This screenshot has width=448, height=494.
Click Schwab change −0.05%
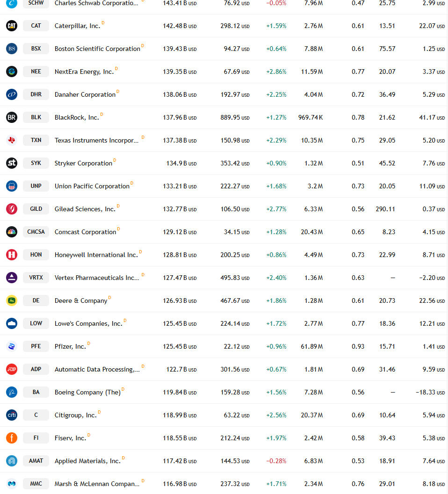pos(276,3)
